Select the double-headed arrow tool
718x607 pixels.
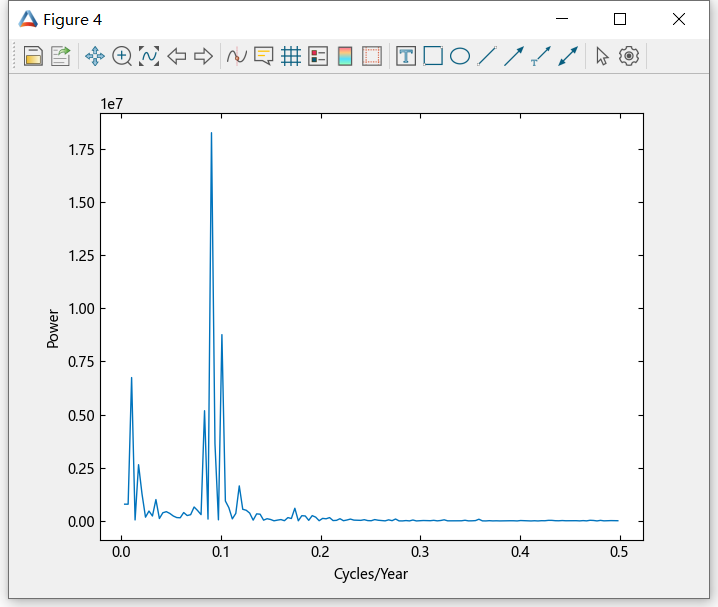pyautogui.click(x=568, y=56)
